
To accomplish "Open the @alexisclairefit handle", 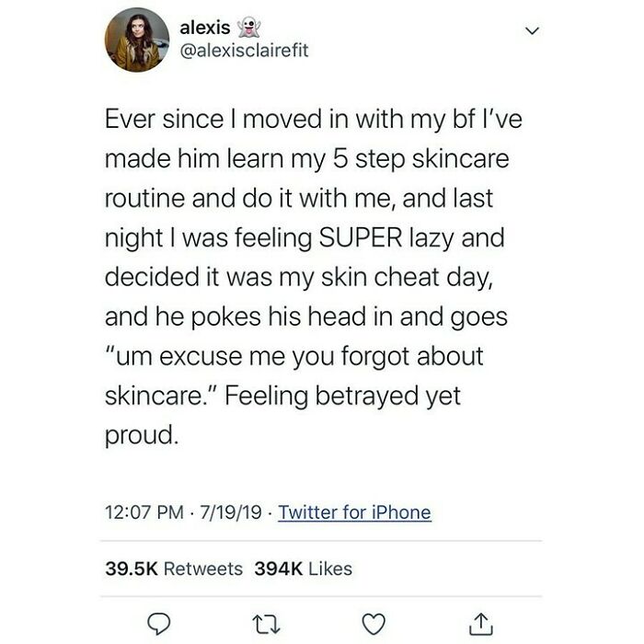I will [x=244, y=51].
